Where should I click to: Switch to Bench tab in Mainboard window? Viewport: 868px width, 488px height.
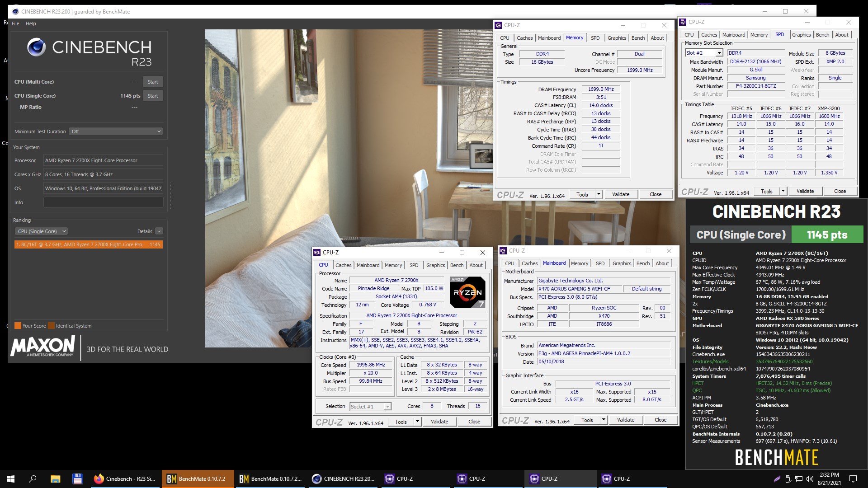[x=643, y=263]
